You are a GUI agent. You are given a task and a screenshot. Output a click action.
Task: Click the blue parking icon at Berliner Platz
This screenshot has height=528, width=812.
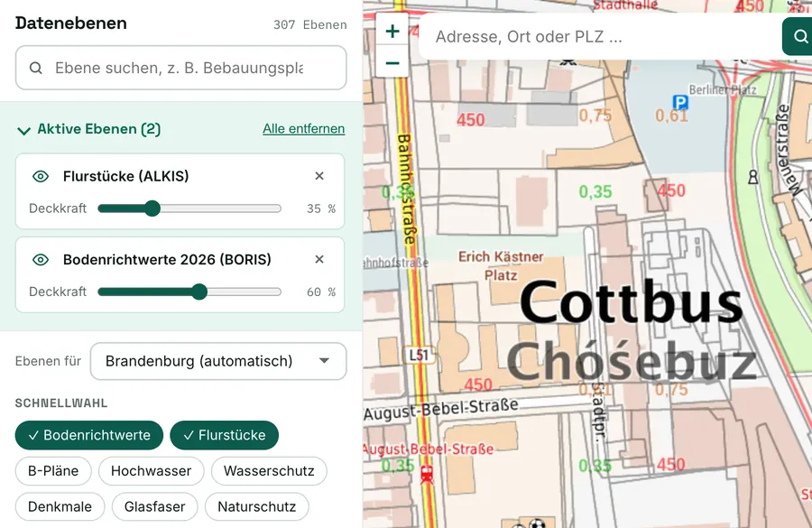click(x=680, y=102)
